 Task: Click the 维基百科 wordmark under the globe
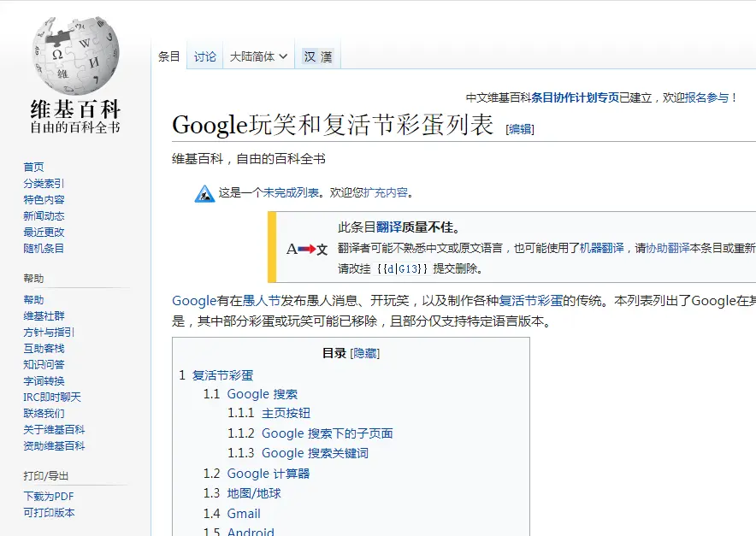pos(75,110)
